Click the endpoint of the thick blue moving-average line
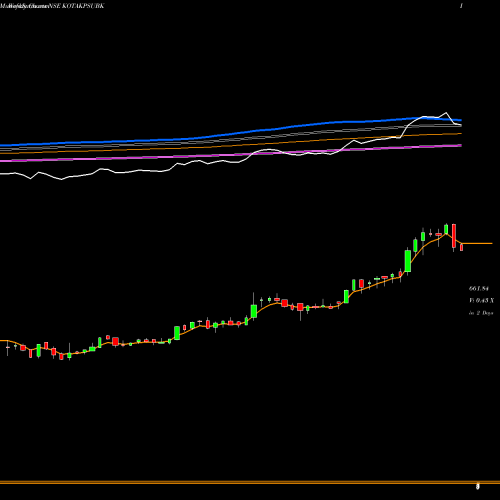Image resolution: width=500 pixels, height=500 pixels. pyautogui.click(x=460, y=120)
